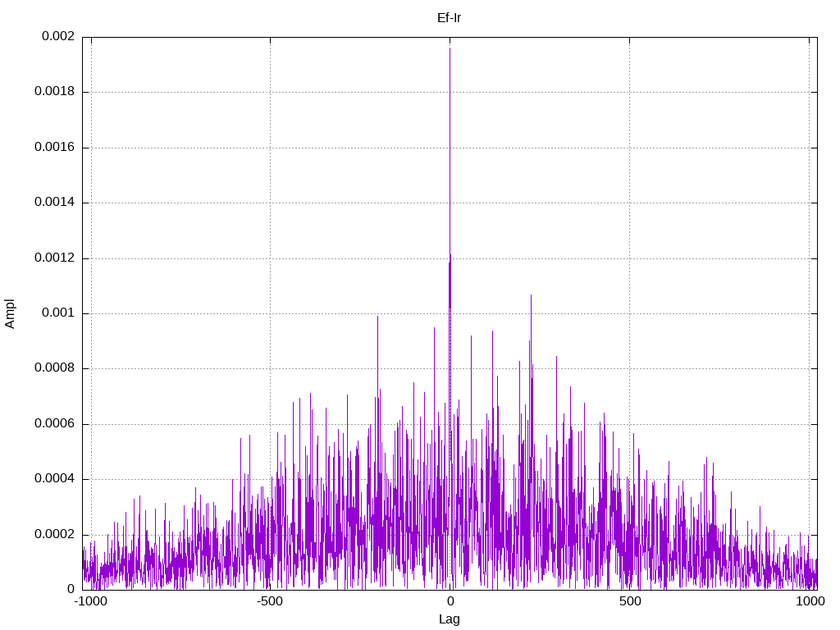
Task: Click the plot title 'Ef-Ir'
Action: point(449,18)
